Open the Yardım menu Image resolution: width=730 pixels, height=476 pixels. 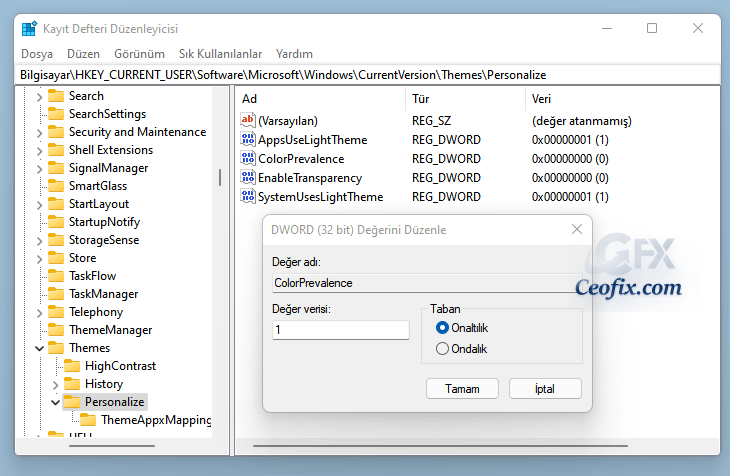point(294,54)
